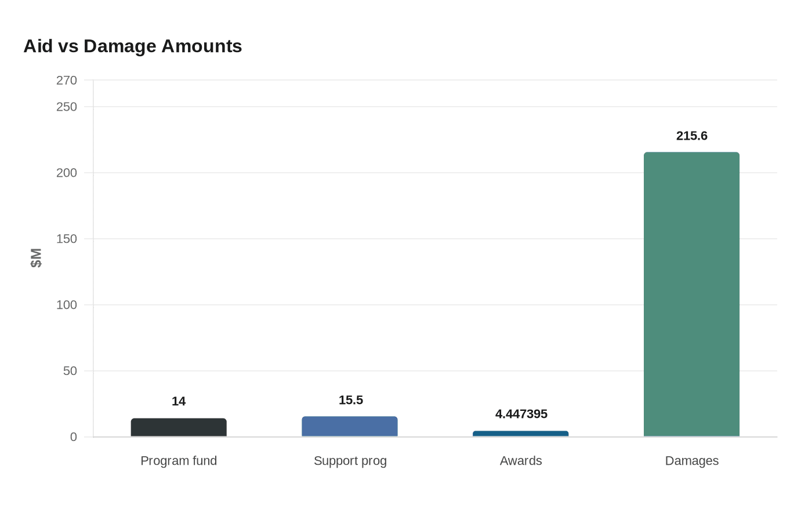Select the Support prog axis label
Image resolution: width=812 pixels, height=510 pixels.
click(x=350, y=461)
